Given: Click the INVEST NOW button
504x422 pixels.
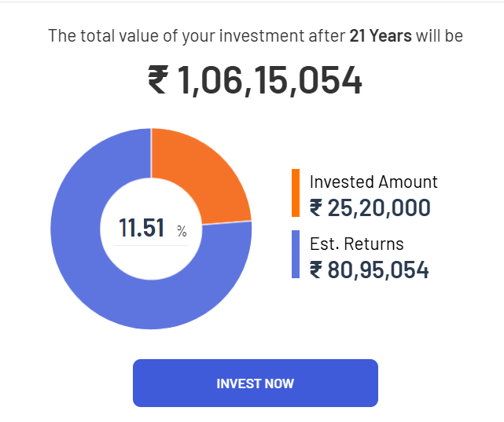Looking at the screenshot, I should [255, 383].
